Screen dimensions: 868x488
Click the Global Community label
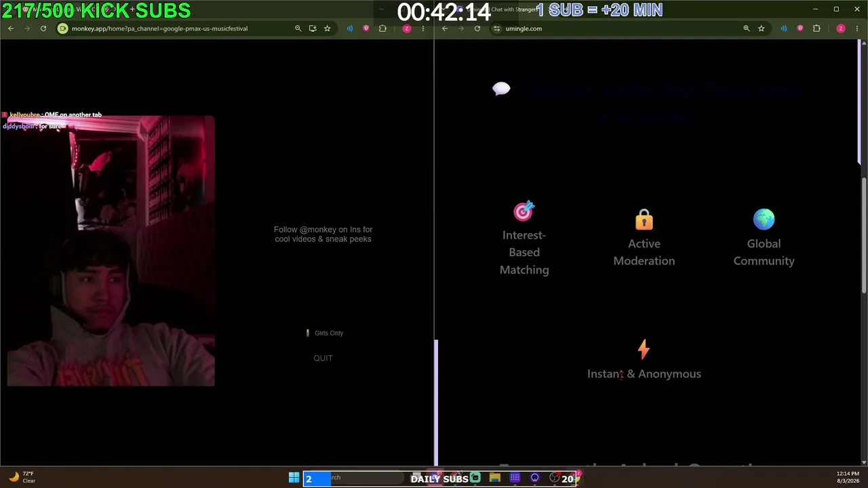pyautogui.click(x=764, y=252)
